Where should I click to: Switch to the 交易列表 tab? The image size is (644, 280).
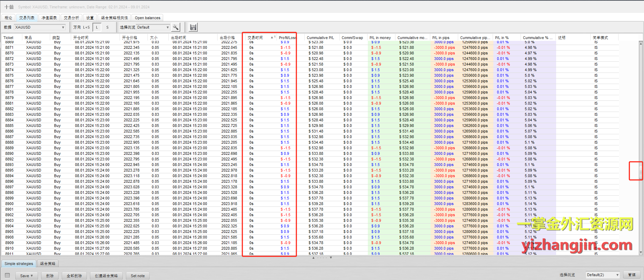click(x=27, y=18)
